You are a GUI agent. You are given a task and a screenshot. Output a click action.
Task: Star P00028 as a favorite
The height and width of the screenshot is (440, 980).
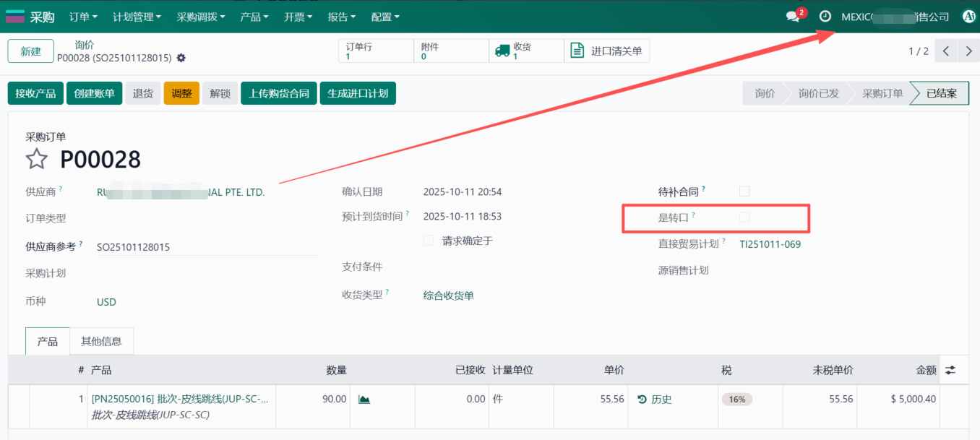pos(35,159)
